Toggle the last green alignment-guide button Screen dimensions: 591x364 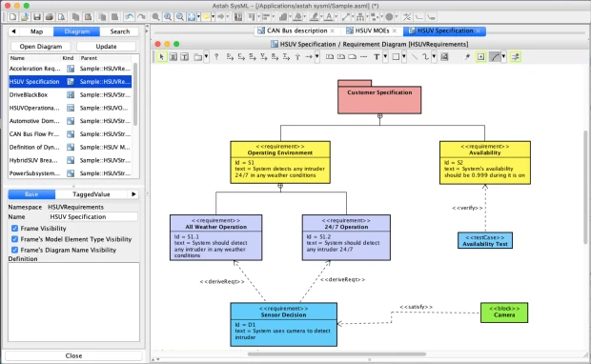pyautogui.click(x=516, y=57)
